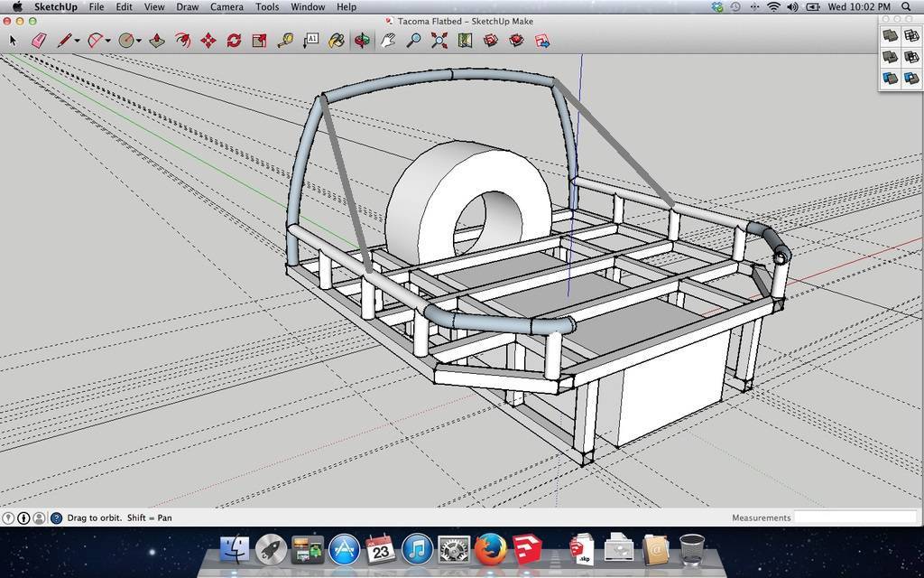Click the 'Drag to orbit. Shift = Pan' hint
Screen dimensions: 924x578
(x=120, y=517)
